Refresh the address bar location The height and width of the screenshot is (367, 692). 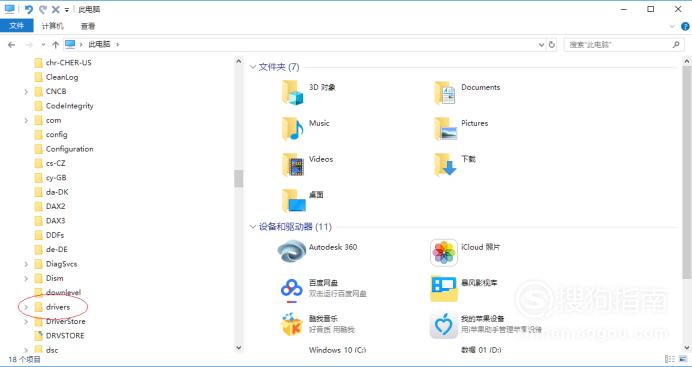(552, 45)
